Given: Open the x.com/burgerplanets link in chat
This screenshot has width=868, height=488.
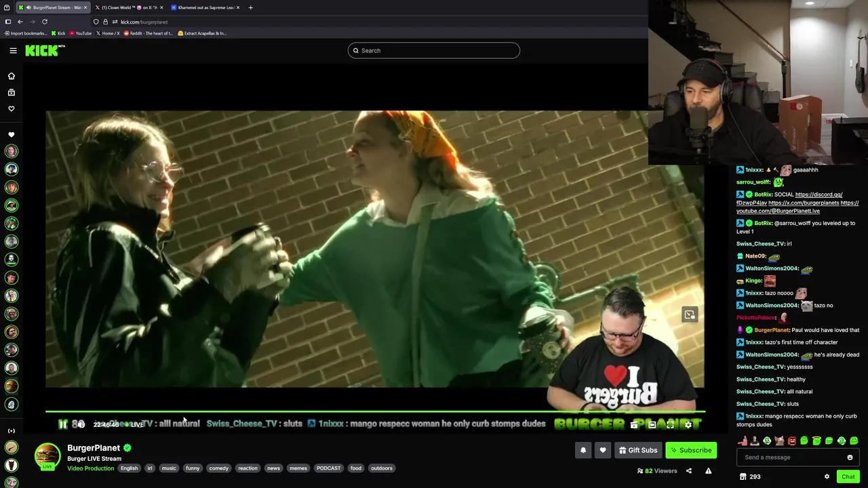Looking at the screenshot, I should (804, 203).
